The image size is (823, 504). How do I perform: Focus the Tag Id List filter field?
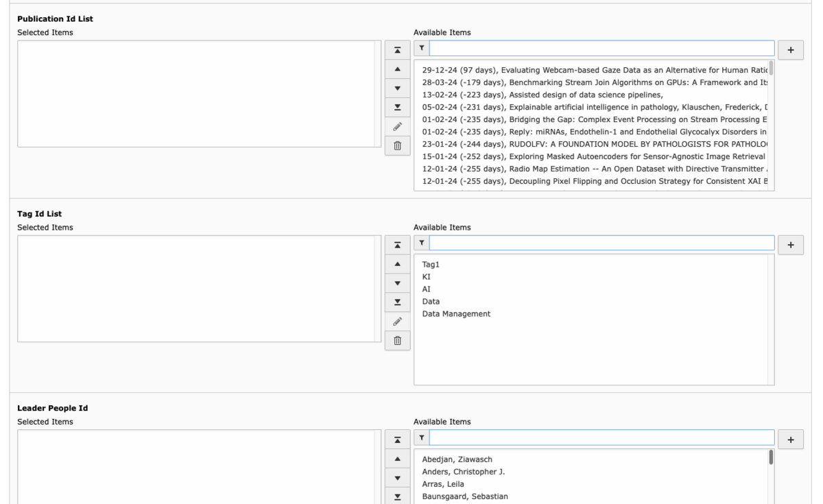[x=602, y=244]
